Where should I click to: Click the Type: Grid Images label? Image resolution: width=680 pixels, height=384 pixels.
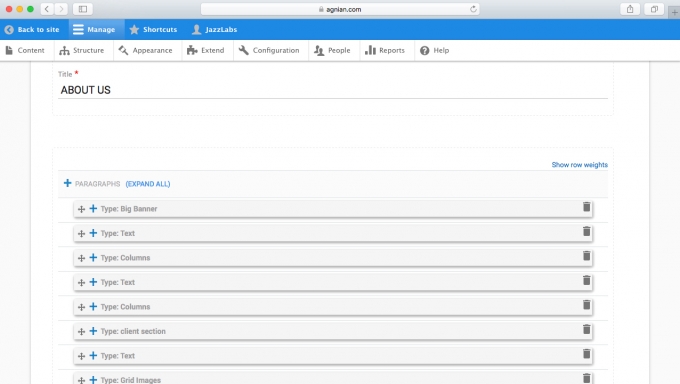131,380
